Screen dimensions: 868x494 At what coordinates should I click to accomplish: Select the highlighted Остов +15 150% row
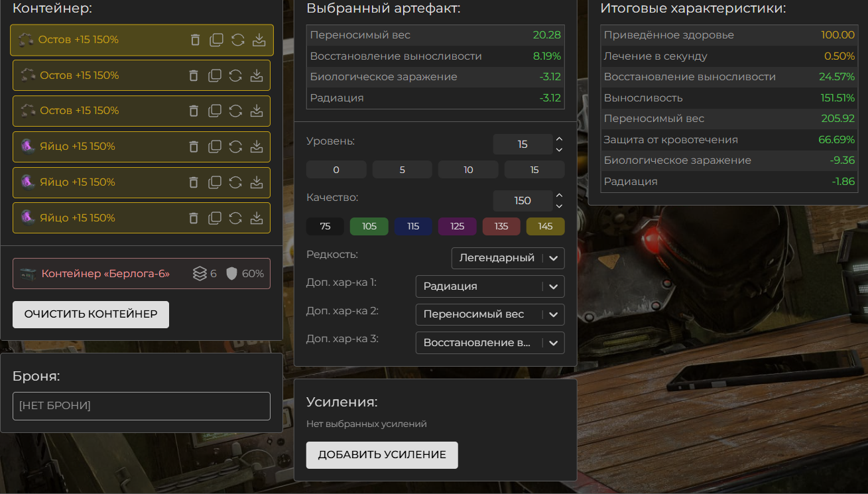[x=142, y=40]
